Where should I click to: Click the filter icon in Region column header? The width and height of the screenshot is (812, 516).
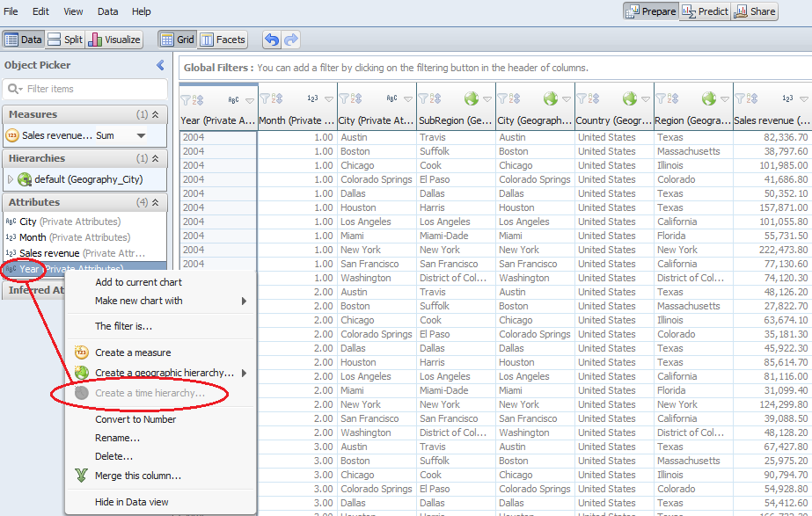(x=661, y=98)
